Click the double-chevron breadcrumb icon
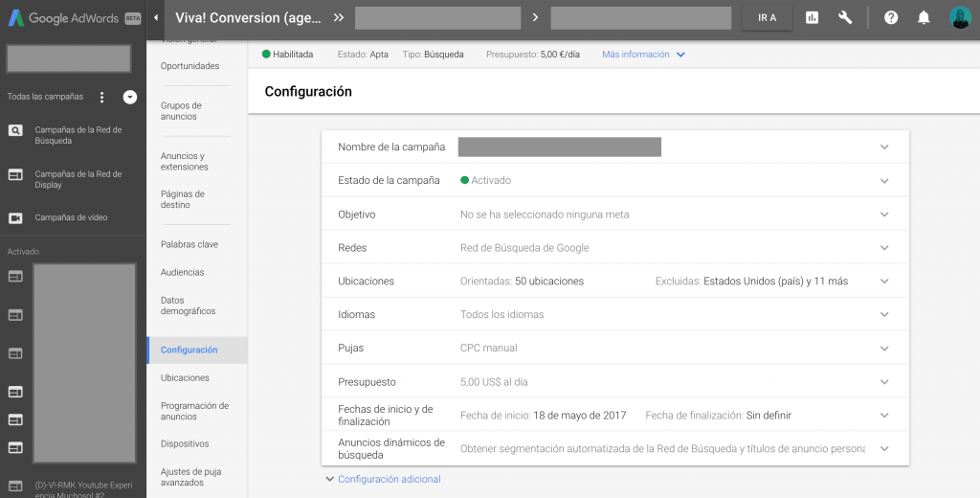The image size is (980, 498). [x=339, y=17]
